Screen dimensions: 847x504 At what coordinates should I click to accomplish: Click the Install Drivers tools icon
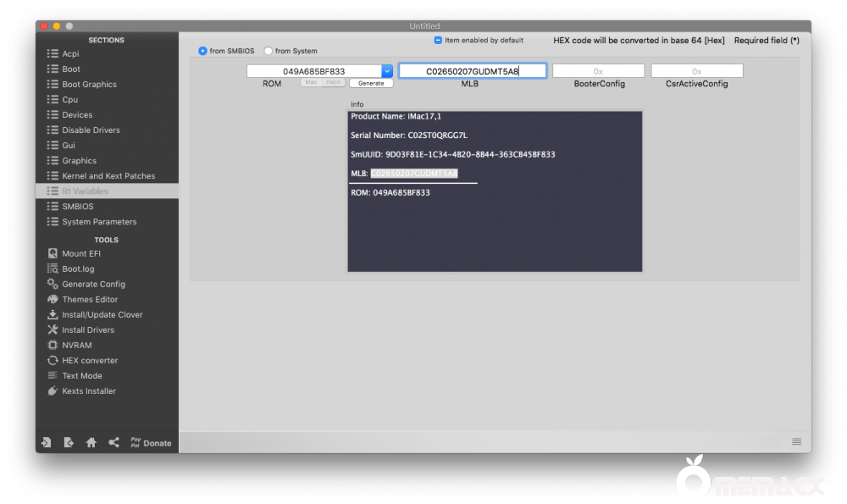(x=53, y=330)
